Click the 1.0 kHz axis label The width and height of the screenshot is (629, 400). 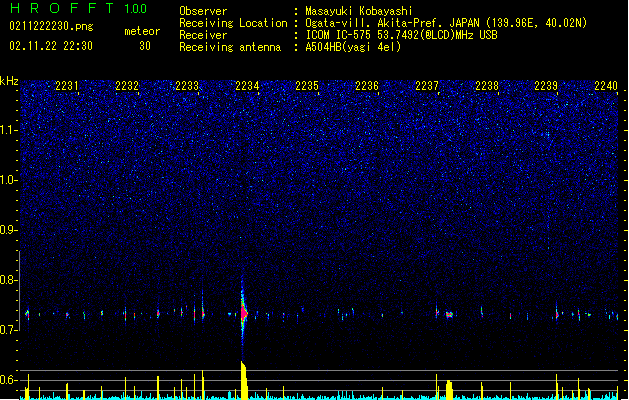(x=8, y=180)
